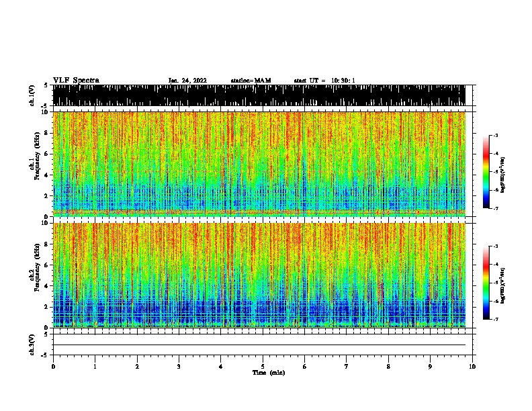Select the date text "Jan. 24, 2022"
The width and height of the screenshot is (532, 411).
coord(187,81)
